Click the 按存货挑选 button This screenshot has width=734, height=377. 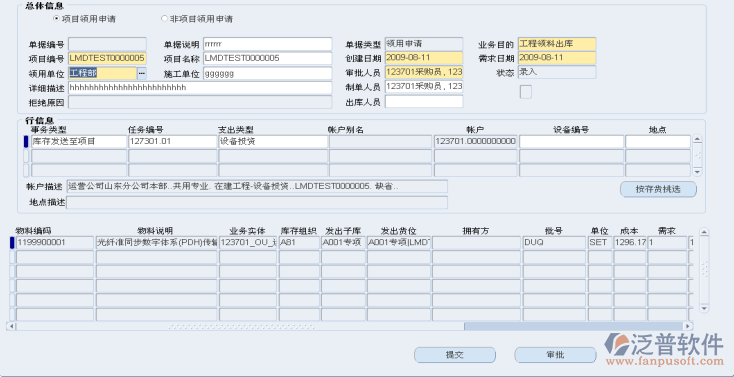tap(658, 189)
